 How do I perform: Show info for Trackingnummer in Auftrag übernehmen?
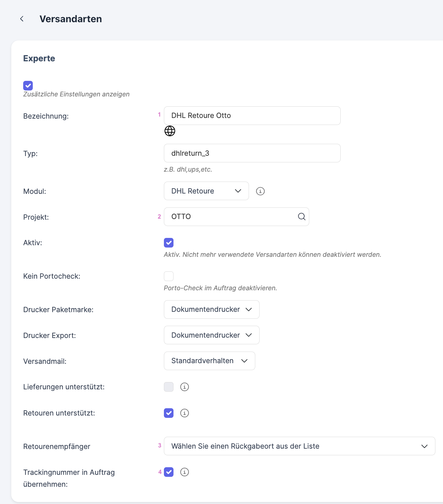tap(184, 472)
